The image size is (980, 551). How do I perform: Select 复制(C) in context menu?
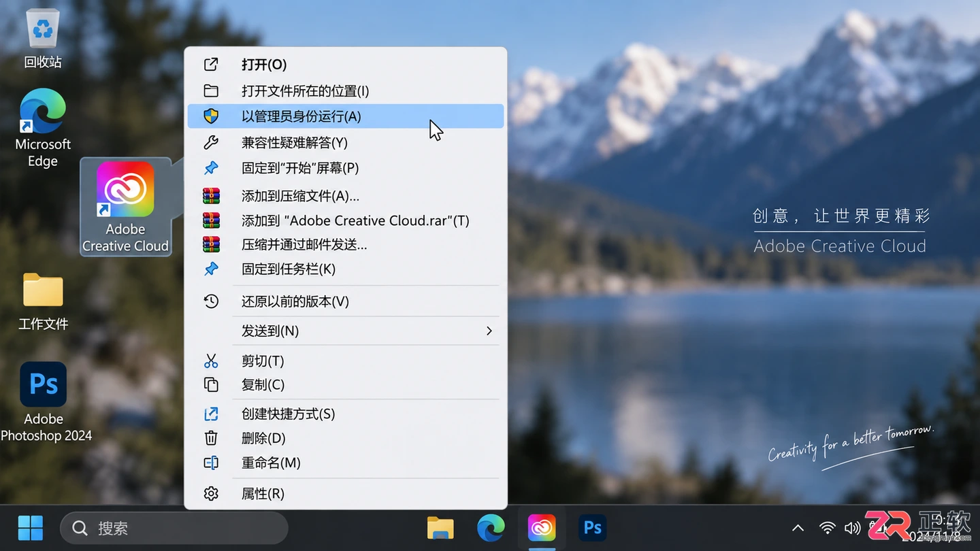click(346, 385)
